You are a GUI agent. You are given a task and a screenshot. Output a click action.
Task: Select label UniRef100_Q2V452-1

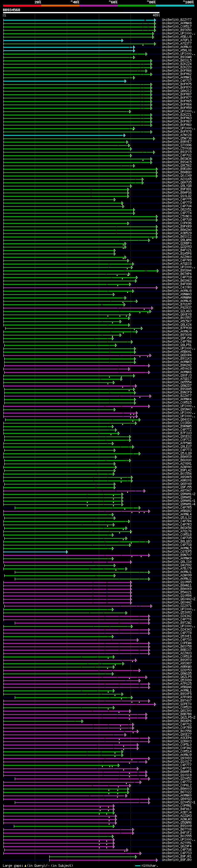point(179,802)
